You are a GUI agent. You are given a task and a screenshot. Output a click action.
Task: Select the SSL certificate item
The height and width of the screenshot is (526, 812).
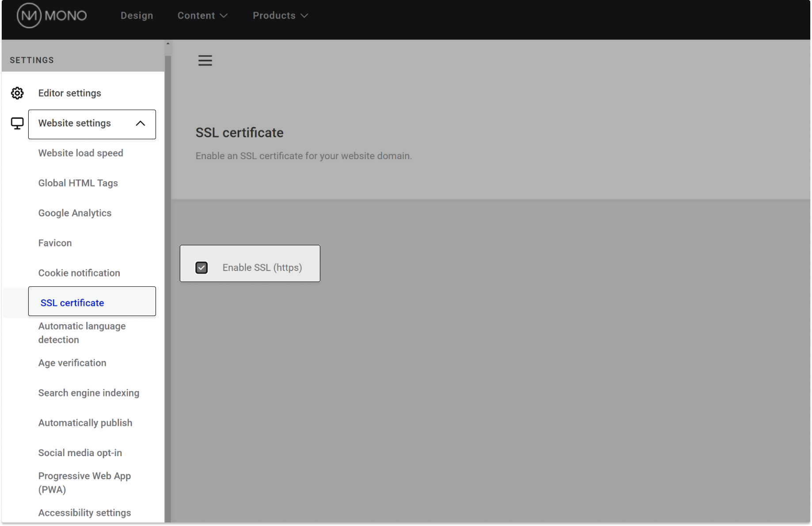(x=92, y=301)
